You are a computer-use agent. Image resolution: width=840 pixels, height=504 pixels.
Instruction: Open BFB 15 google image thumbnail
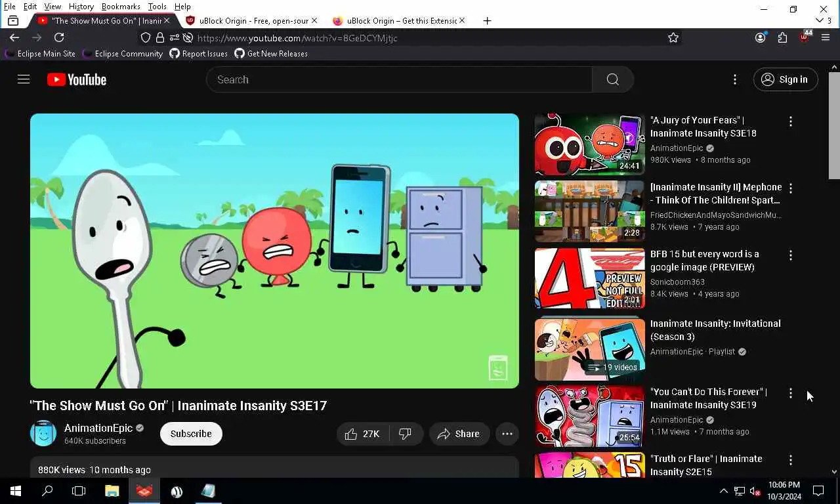tap(590, 278)
